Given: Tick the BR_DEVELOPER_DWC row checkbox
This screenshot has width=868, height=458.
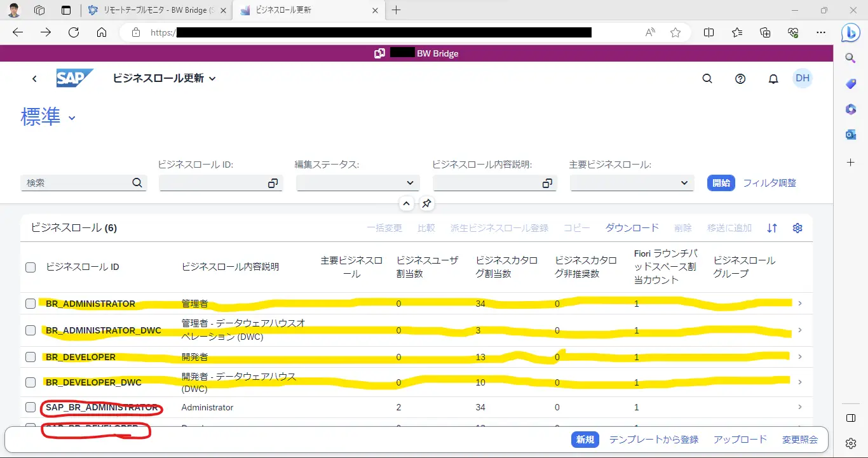Looking at the screenshot, I should click(x=31, y=382).
